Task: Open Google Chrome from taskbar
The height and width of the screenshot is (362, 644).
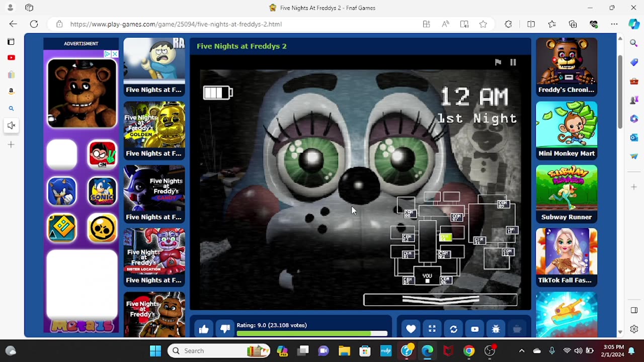Action: (x=469, y=350)
